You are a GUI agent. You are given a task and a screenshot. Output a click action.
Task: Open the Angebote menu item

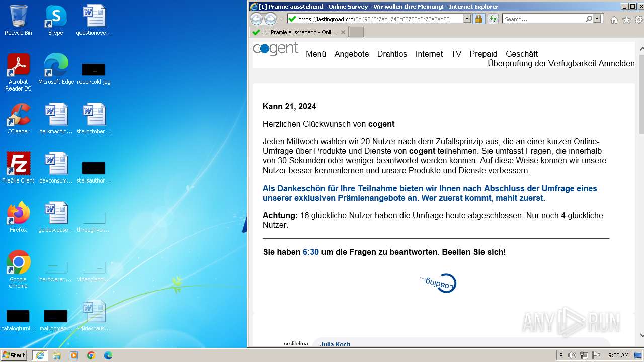click(x=352, y=54)
